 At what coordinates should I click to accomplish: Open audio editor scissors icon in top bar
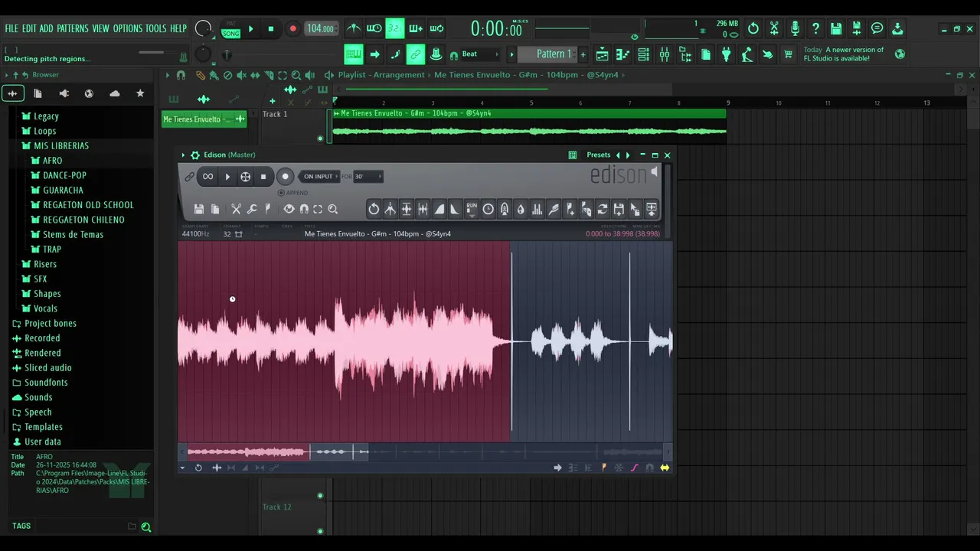click(x=774, y=28)
